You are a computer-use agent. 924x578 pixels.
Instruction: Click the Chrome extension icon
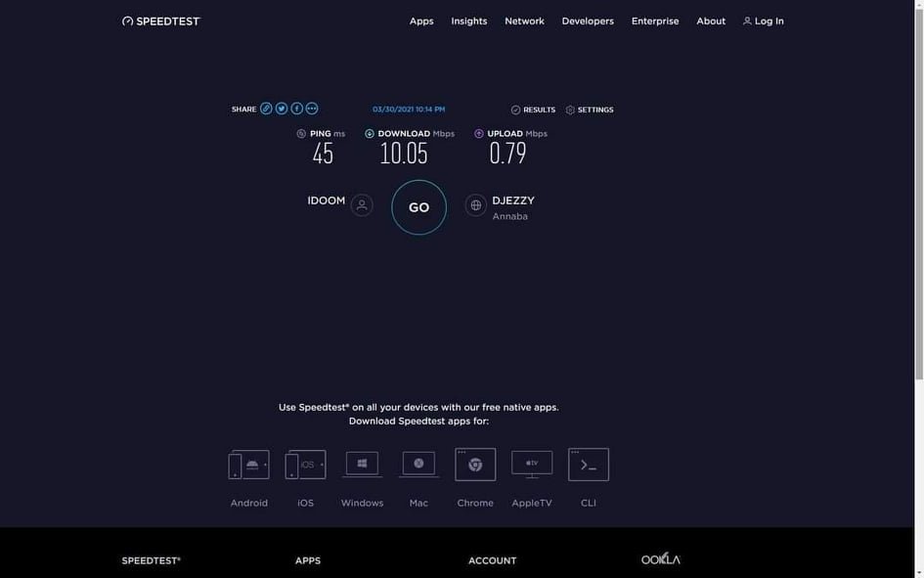(x=475, y=465)
